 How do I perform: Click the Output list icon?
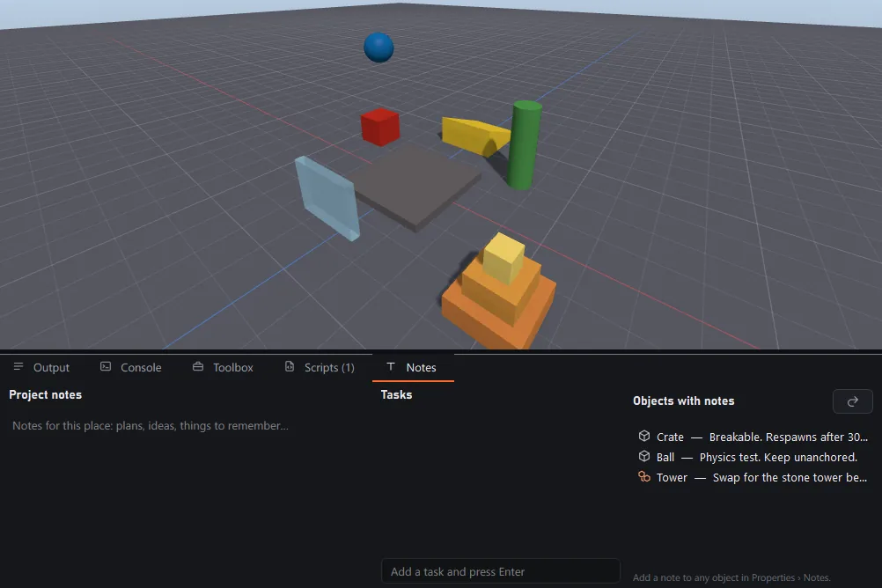(x=18, y=367)
